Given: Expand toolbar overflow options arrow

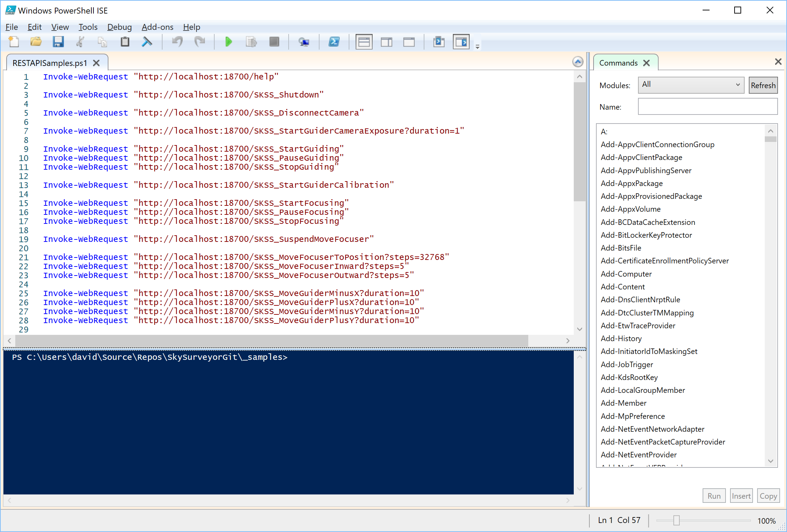Looking at the screenshot, I should (x=478, y=47).
